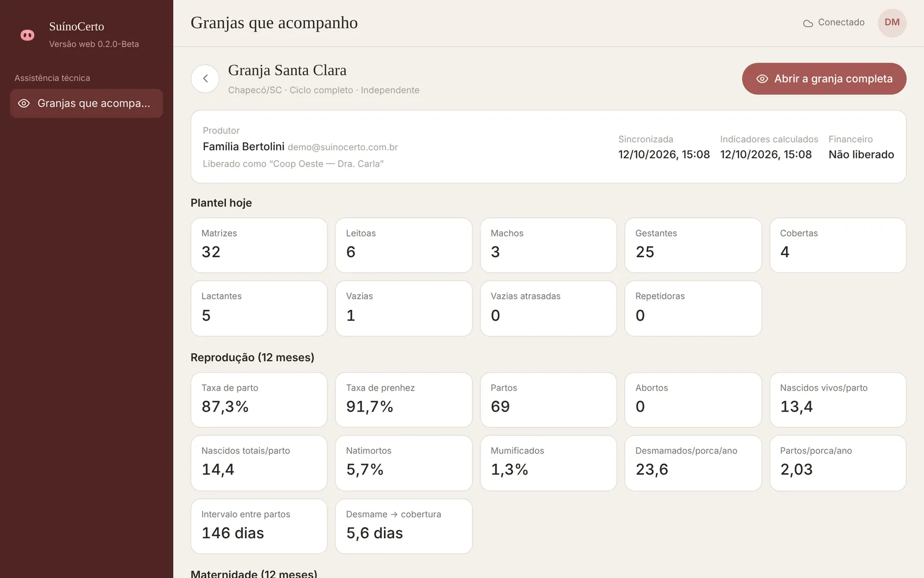This screenshot has width=924, height=578.
Task: Click the Partos/porca/ano 2,03 card
Action: point(837,463)
